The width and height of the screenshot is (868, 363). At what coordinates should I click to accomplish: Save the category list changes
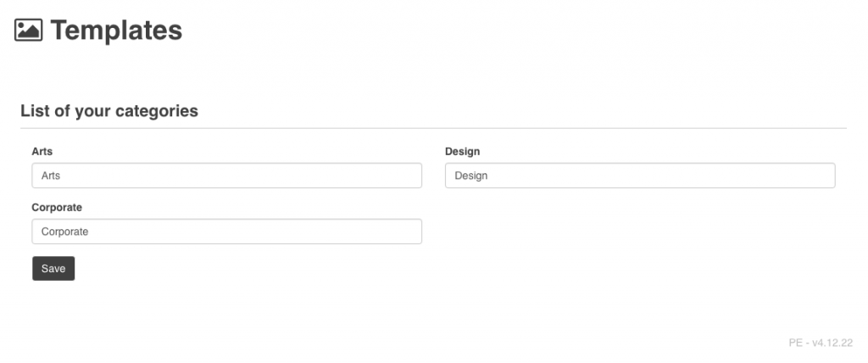[53, 269]
